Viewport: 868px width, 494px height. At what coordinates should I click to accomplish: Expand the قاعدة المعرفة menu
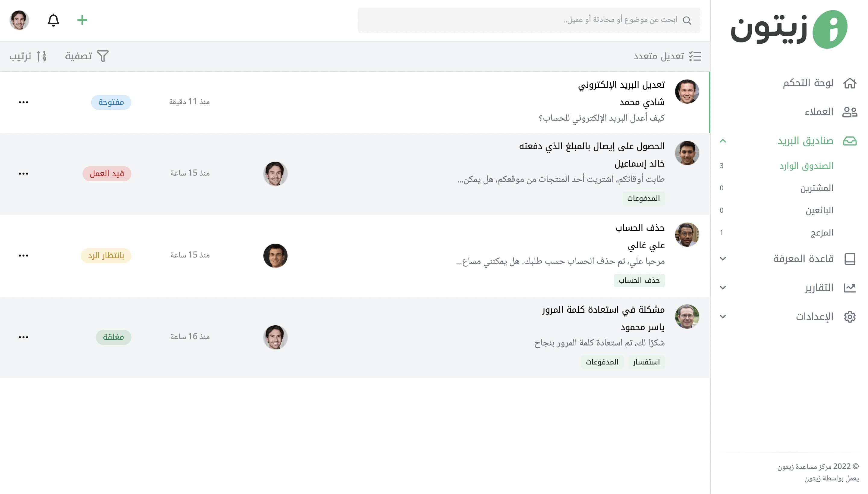[x=723, y=259]
